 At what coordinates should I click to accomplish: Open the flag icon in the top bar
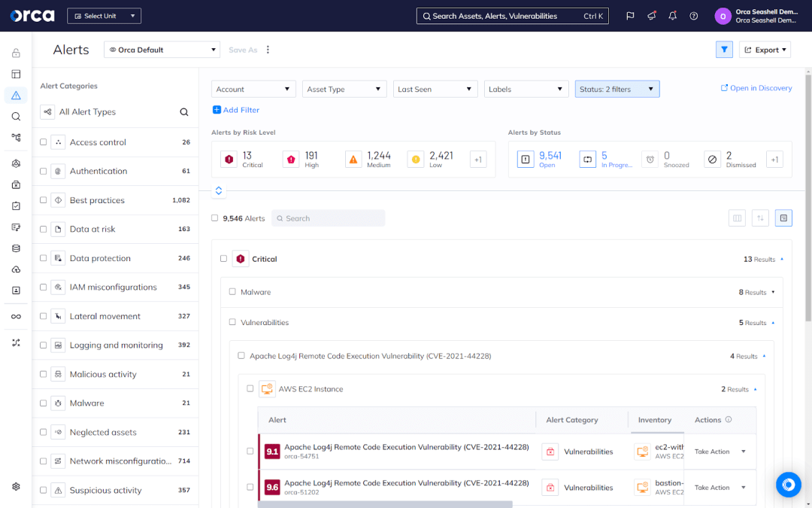tap(630, 16)
